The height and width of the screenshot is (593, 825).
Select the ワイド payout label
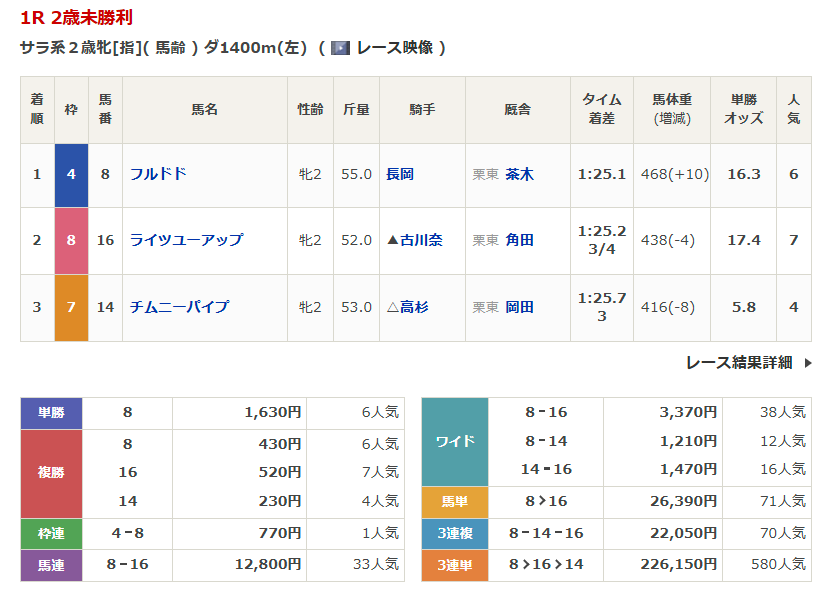click(455, 441)
